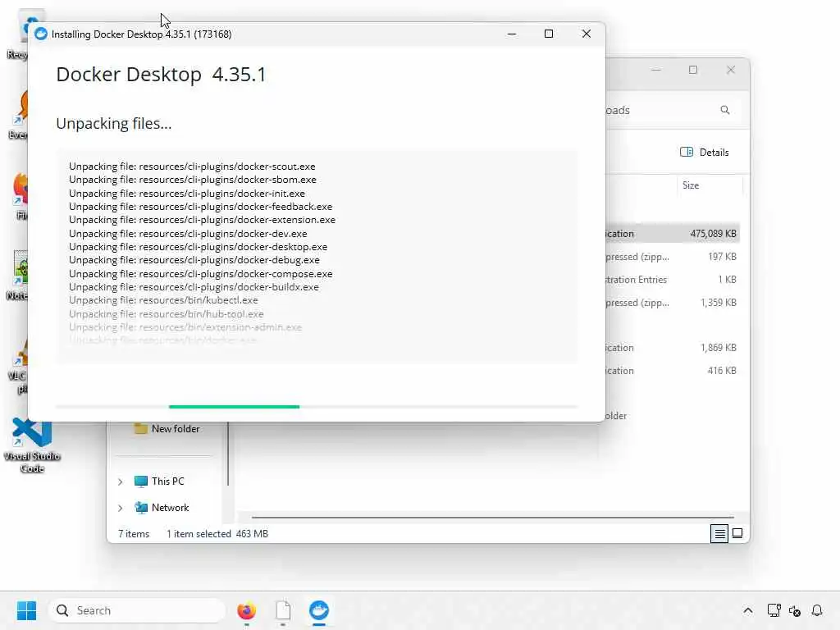Open New folder in the navigation pane
This screenshot has width=840, height=630.
point(167,428)
